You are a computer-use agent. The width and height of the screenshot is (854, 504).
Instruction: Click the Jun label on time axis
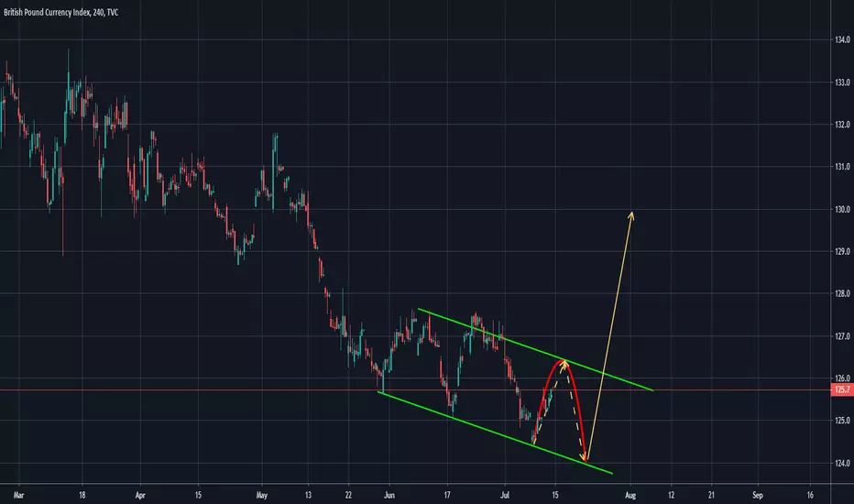coord(389,495)
